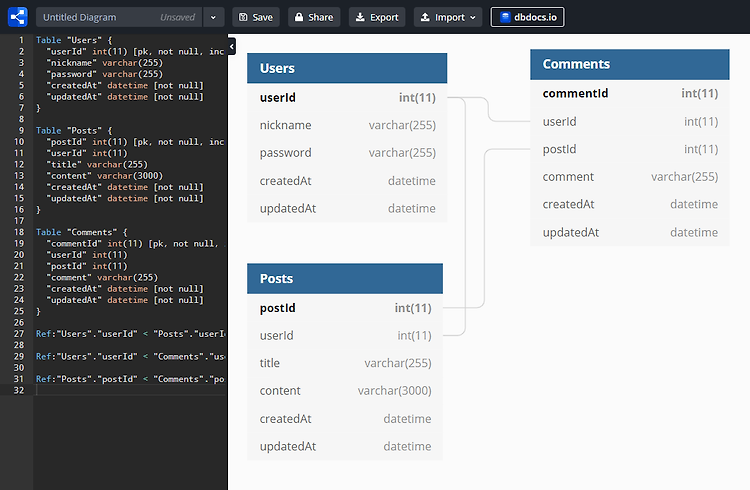The image size is (750, 490).
Task: Click createdAt row in Comments table
Action: tap(629, 205)
